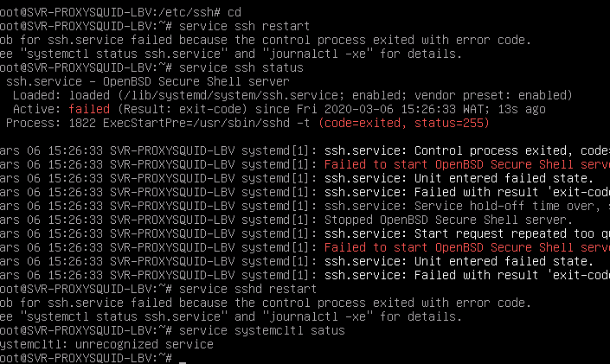610x364 pixels.
Task: Click the 'systemcltl: unrecognized service' message
Action: 106,345
